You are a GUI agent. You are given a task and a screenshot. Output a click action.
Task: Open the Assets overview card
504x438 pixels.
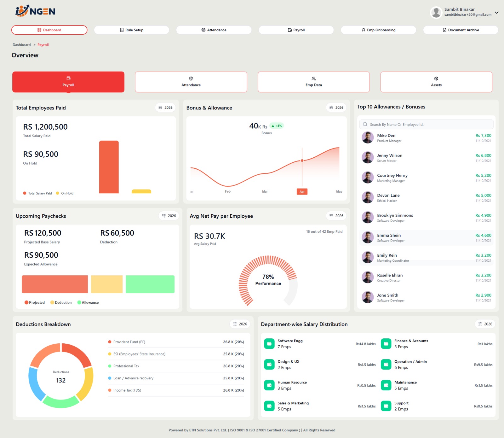(436, 82)
